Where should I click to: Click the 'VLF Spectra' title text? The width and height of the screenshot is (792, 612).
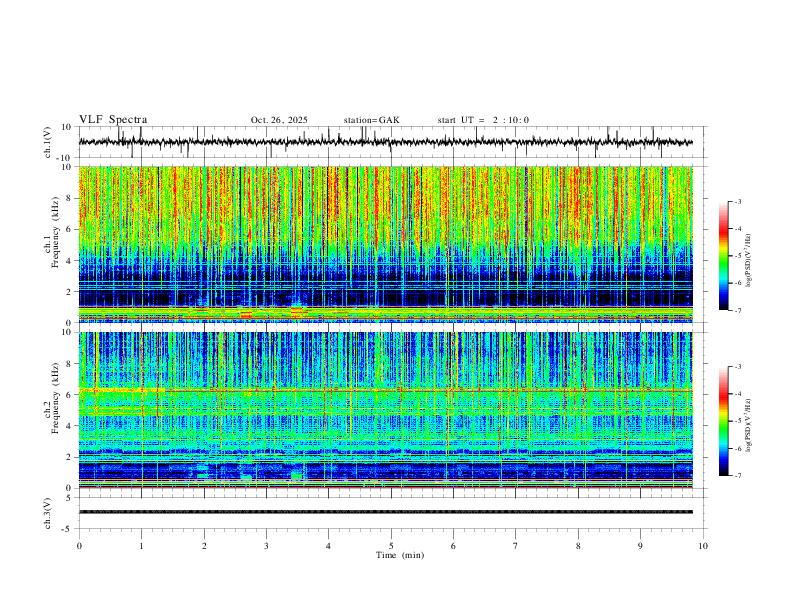(x=113, y=120)
